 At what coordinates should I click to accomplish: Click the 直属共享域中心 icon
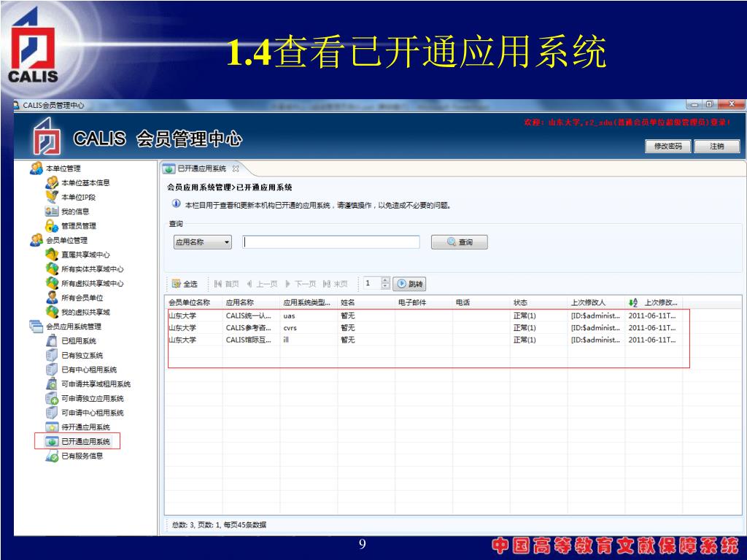click(x=52, y=254)
